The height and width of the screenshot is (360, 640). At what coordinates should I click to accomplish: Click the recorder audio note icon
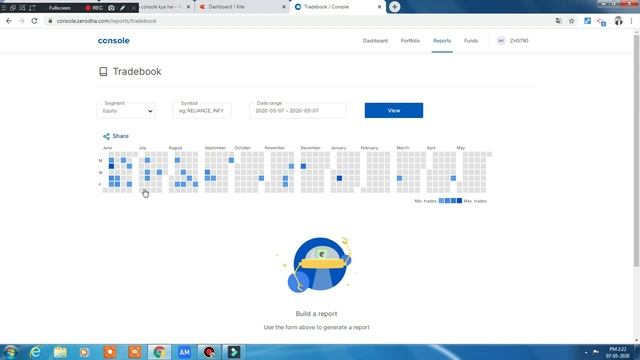[x=32, y=8]
